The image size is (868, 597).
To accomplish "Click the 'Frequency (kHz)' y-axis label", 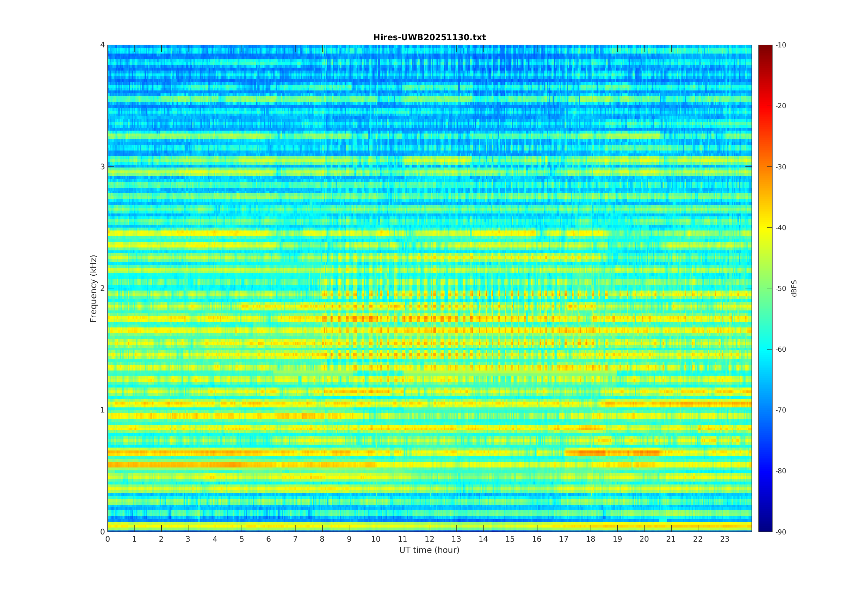I will point(93,288).
